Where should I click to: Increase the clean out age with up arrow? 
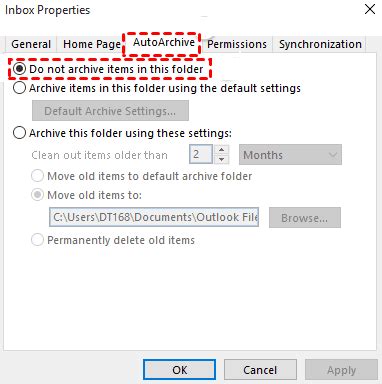[222, 149]
